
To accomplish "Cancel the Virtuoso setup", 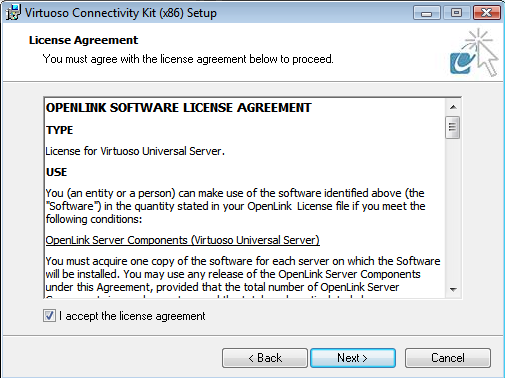I will coord(448,358).
